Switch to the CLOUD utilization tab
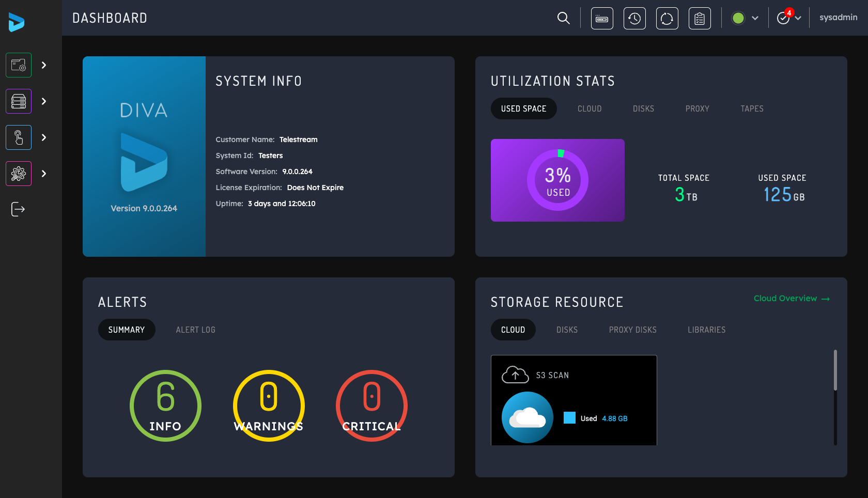Image resolution: width=868 pixels, height=498 pixels. pyautogui.click(x=590, y=108)
